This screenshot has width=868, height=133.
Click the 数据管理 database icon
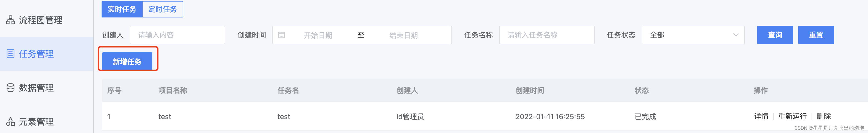(x=11, y=88)
